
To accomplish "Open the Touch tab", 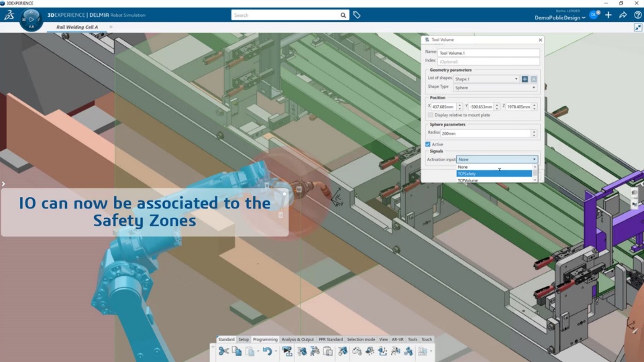I will pyautogui.click(x=427, y=339).
